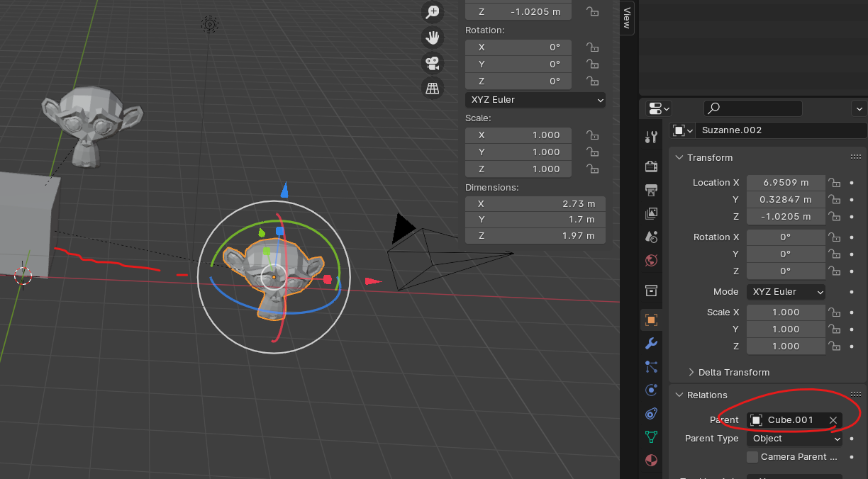This screenshot has height=479, width=868.
Task: Open the Tool properties tab icon
Action: click(x=651, y=137)
